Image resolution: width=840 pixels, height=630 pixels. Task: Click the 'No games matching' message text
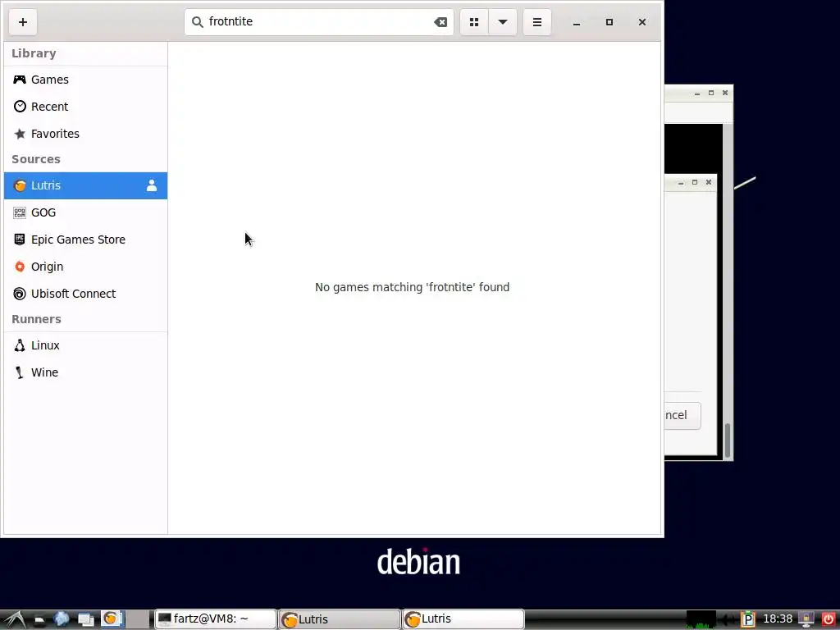[412, 287]
